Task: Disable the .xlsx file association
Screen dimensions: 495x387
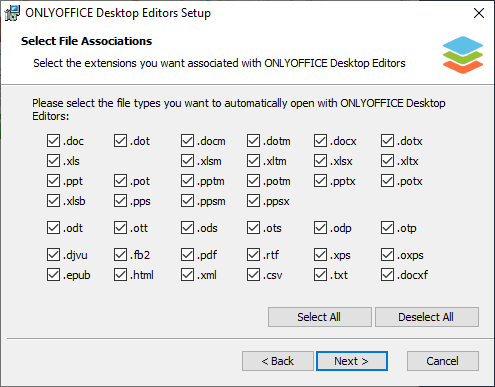Action: (320, 161)
